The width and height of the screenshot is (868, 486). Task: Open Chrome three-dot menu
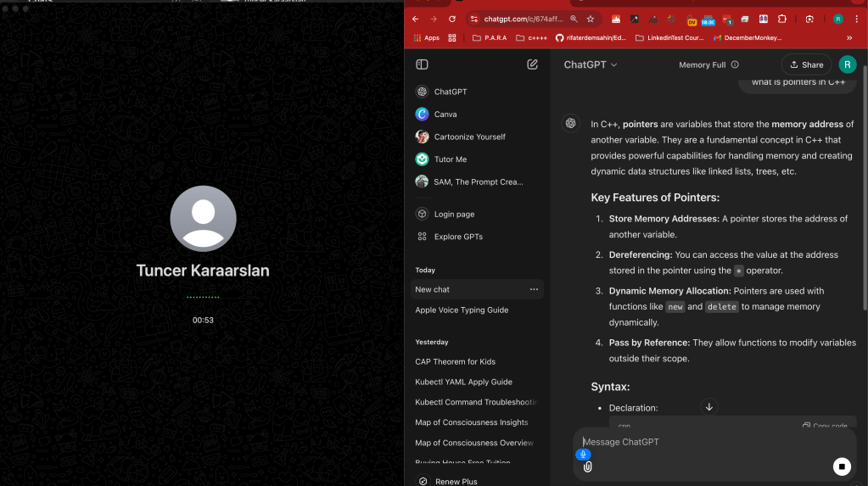(x=856, y=19)
